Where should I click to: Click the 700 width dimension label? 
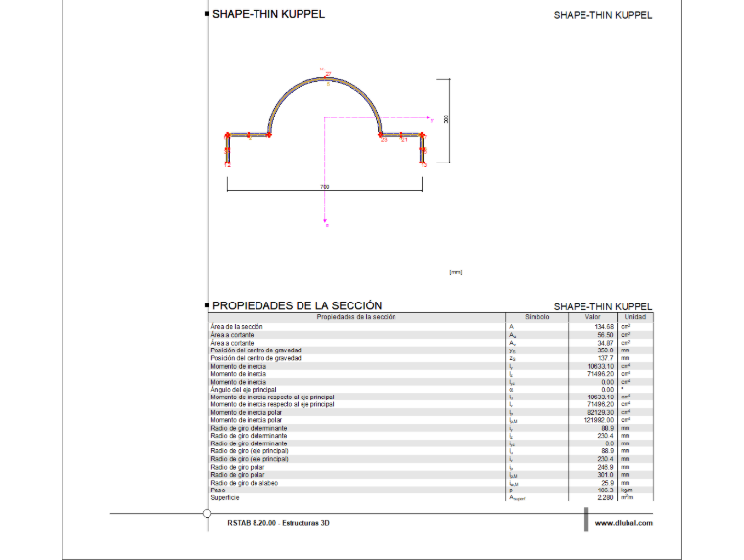pyautogui.click(x=325, y=187)
